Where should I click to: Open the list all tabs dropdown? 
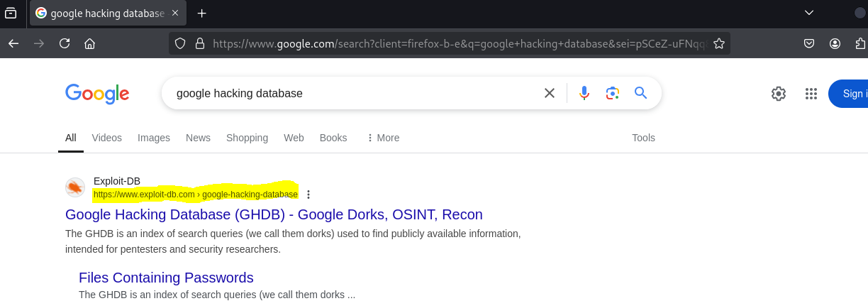tap(808, 13)
